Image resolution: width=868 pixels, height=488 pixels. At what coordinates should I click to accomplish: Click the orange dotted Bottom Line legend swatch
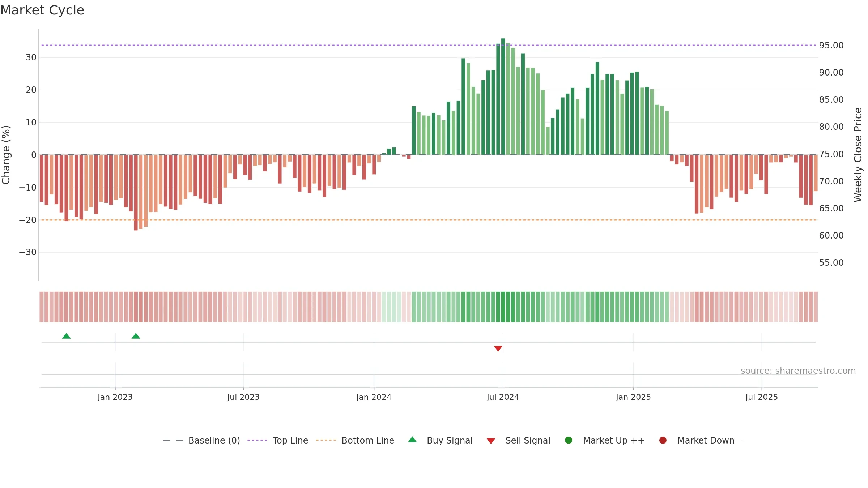click(x=326, y=440)
